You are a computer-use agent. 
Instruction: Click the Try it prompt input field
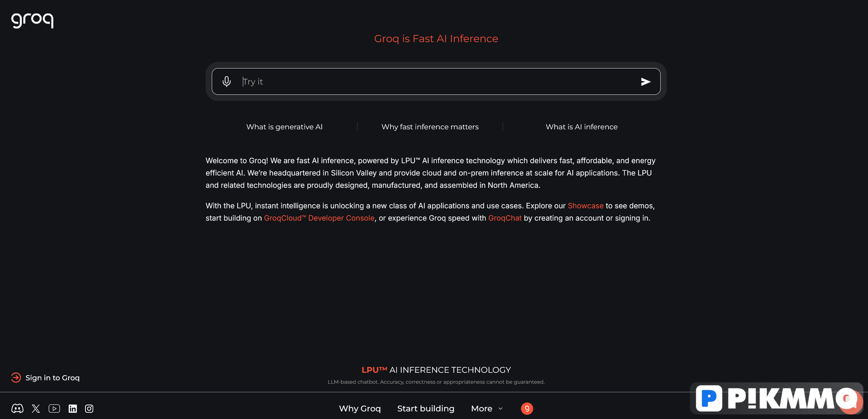click(436, 81)
